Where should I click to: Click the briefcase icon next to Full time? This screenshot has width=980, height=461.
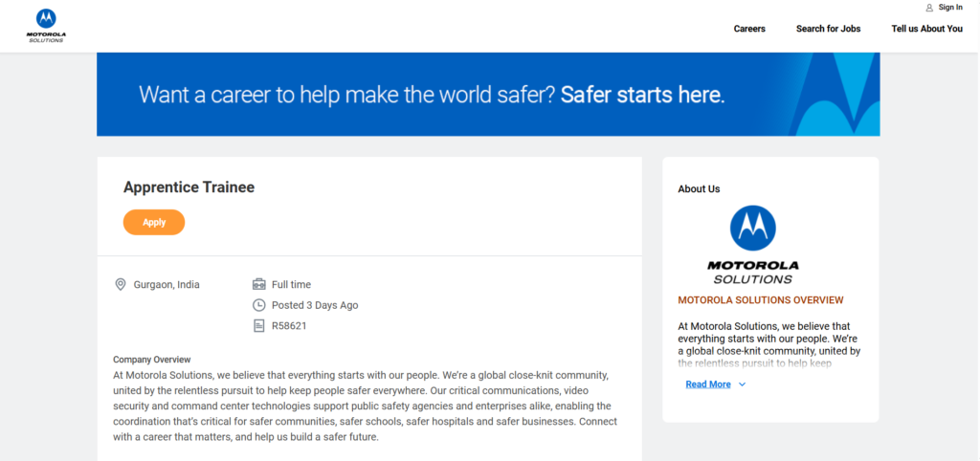[258, 284]
